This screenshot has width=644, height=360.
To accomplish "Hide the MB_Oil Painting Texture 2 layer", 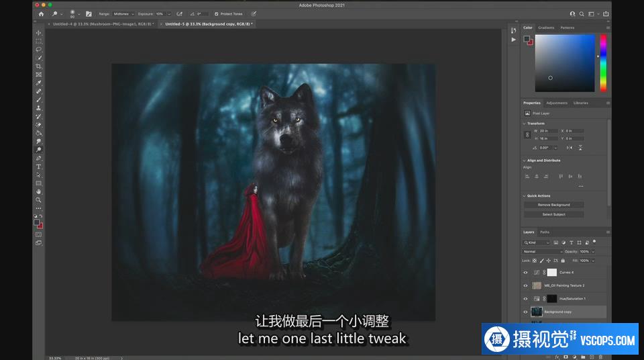I will point(525,285).
